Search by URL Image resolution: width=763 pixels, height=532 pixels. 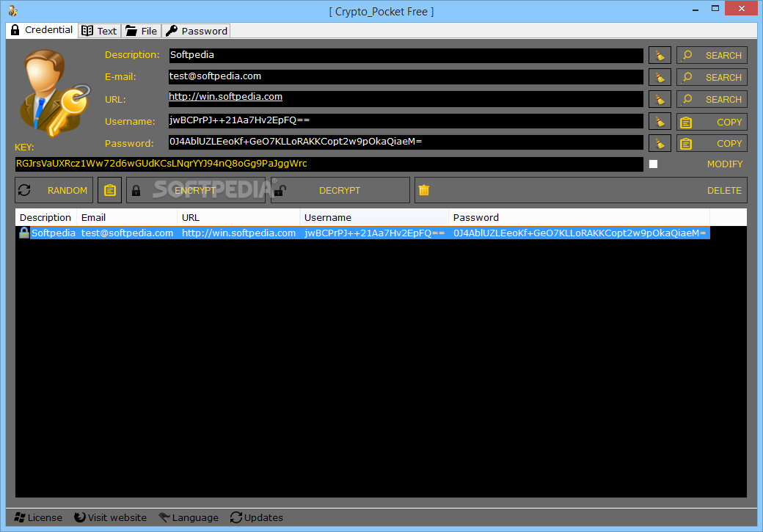click(x=712, y=99)
